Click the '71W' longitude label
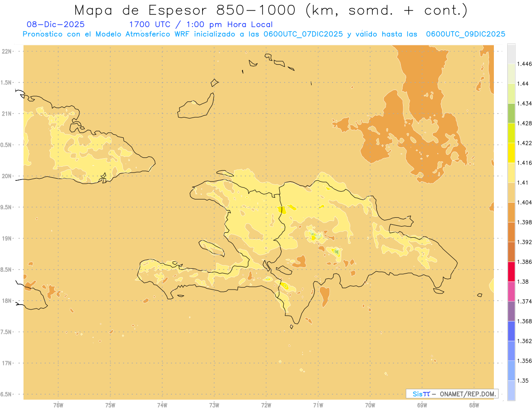This screenshot has height=411, width=532. click(318, 405)
